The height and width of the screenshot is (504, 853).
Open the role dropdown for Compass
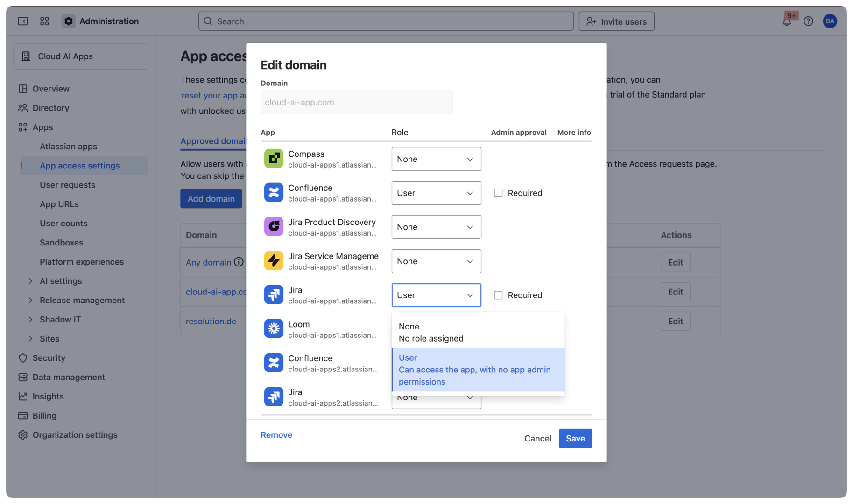pyautogui.click(x=436, y=159)
